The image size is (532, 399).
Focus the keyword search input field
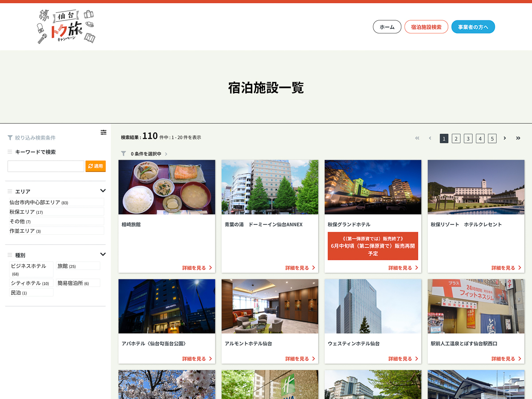pos(46,166)
